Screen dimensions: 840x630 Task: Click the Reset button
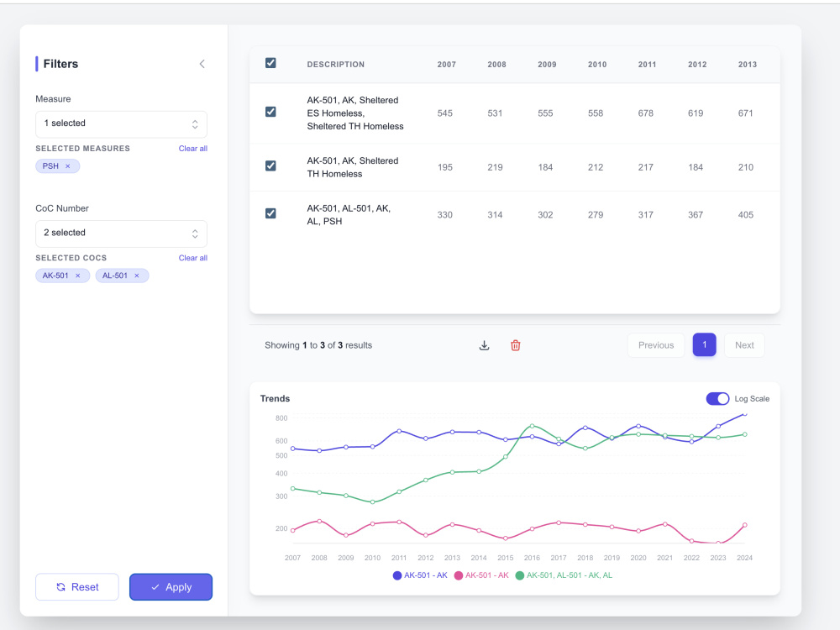tap(77, 587)
